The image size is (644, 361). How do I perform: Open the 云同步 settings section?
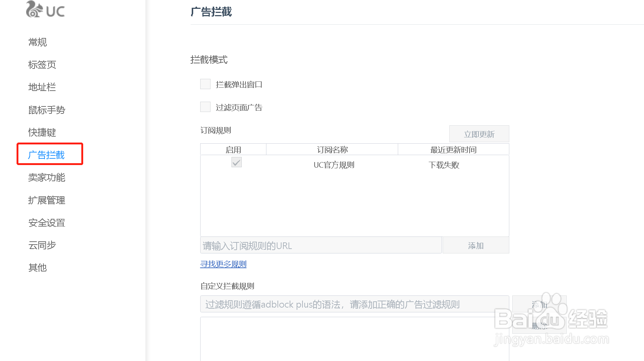42,245
